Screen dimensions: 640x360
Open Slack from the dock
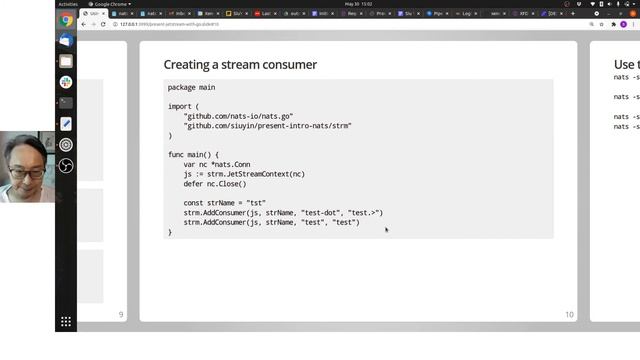tap(66, 82)
